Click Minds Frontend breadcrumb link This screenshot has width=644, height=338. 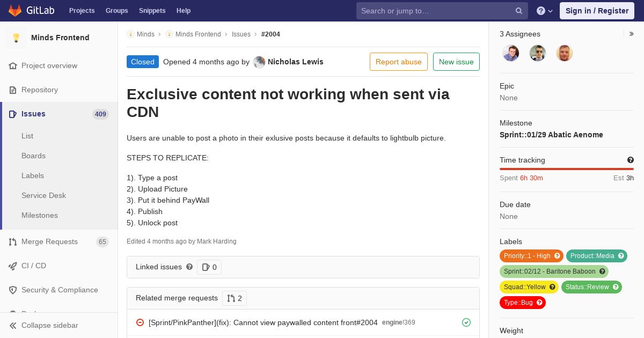point(198,34)
